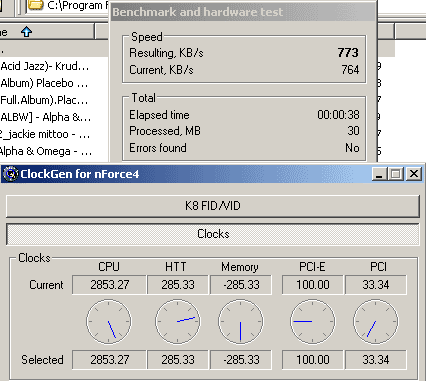Click the Errors found value No
426x381 pixels.
tap(352, 148)
